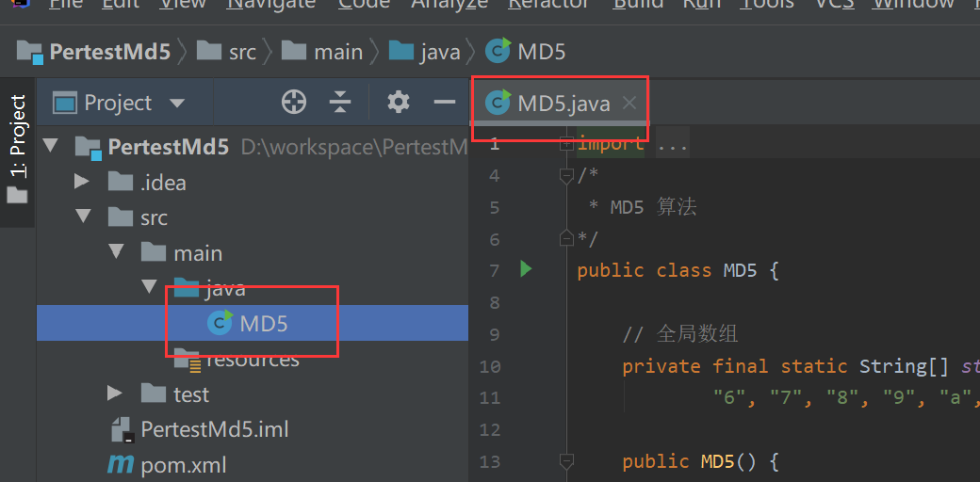
Task: Hide the Project panel with minus icon
Action: pos(444,103)
